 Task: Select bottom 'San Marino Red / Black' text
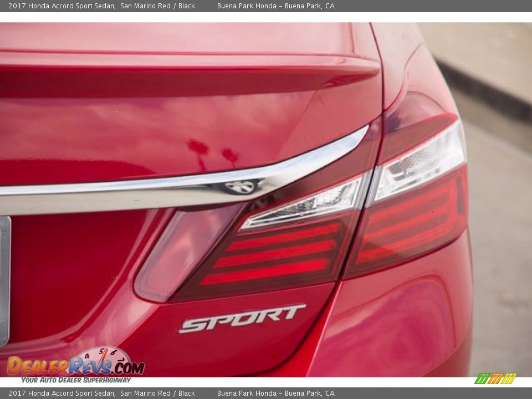pyautogui.click(x=157, y=393)
